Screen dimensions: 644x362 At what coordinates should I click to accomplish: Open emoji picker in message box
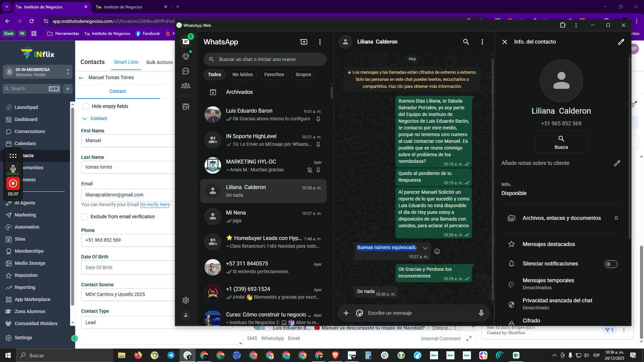pos(359,313)
